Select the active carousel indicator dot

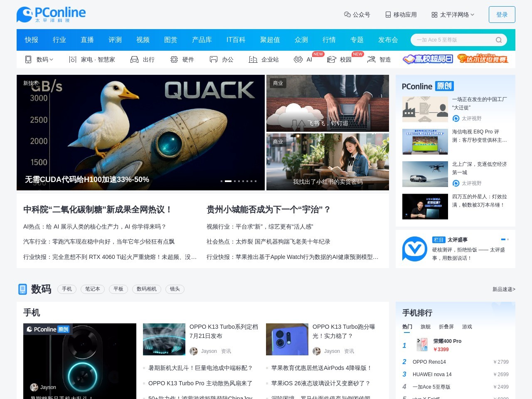tap(228, 181)
